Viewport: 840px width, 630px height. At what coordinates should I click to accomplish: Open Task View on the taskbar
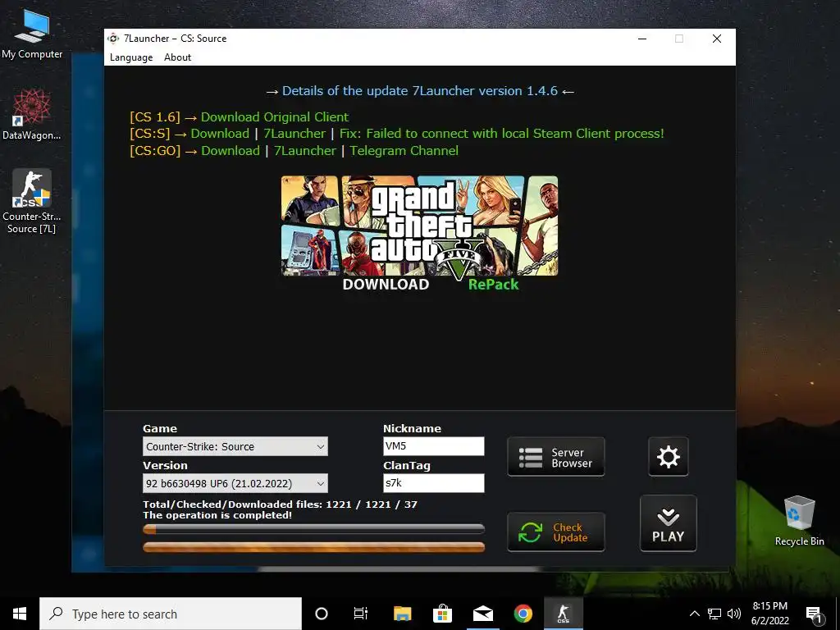[361, 614]
